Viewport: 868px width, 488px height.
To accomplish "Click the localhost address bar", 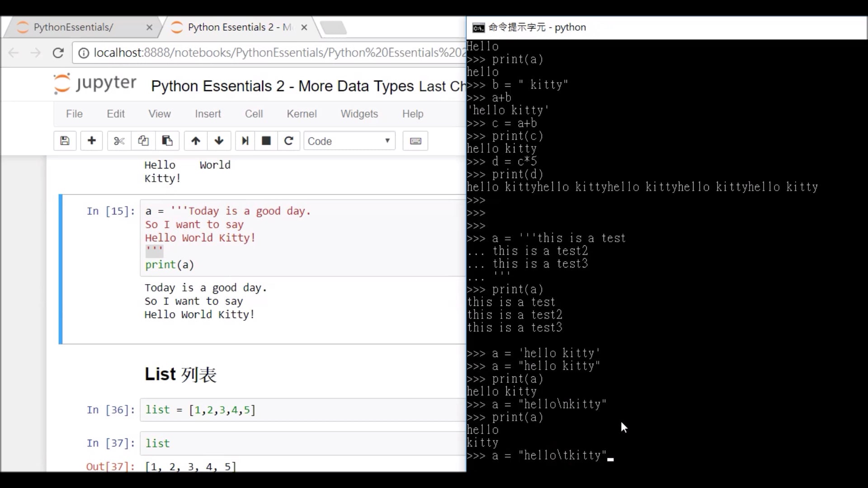I will click(271, 53).
